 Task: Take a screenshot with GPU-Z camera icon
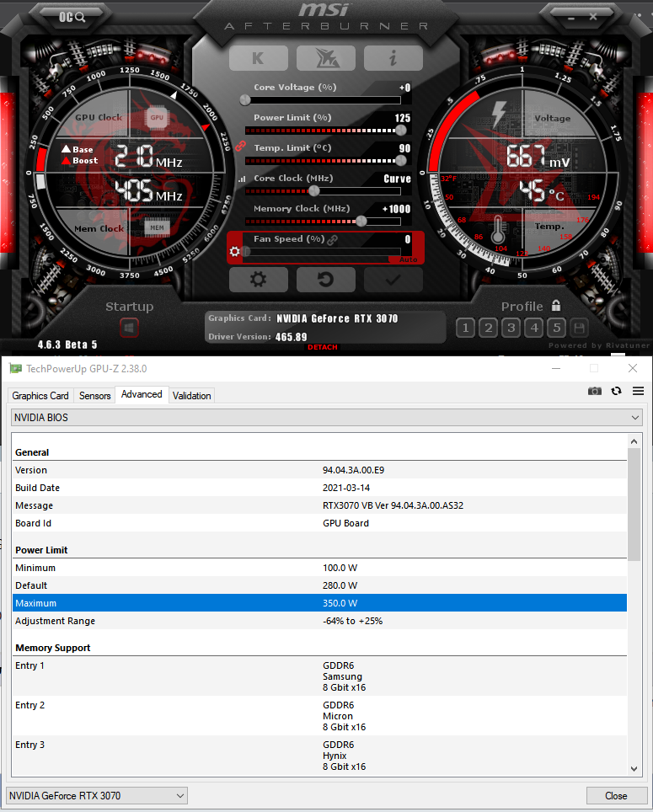click(x=595, y=391)
